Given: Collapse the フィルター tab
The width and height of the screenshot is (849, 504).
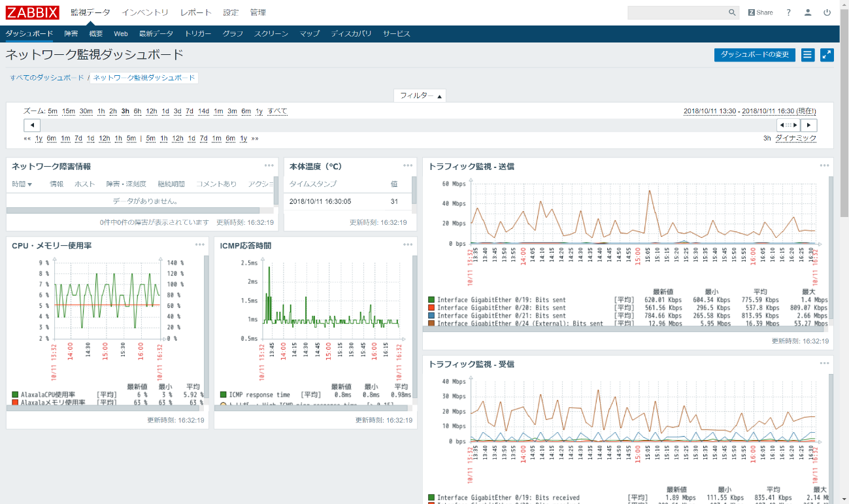Looking at the screenshot, I should pos(420,95).
